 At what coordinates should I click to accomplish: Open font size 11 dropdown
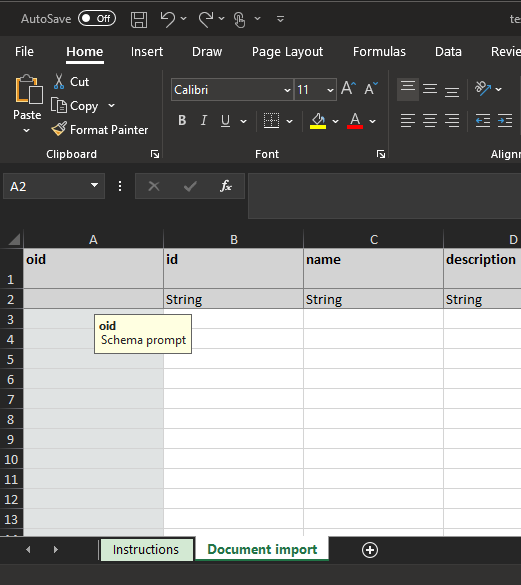pyautogui.click(x=330, y=90)
